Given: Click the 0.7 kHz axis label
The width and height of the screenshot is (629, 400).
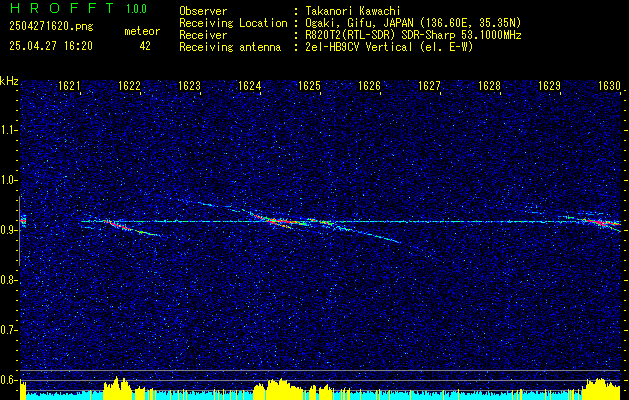Looking at the screenshot, I should tap(8, 330).
